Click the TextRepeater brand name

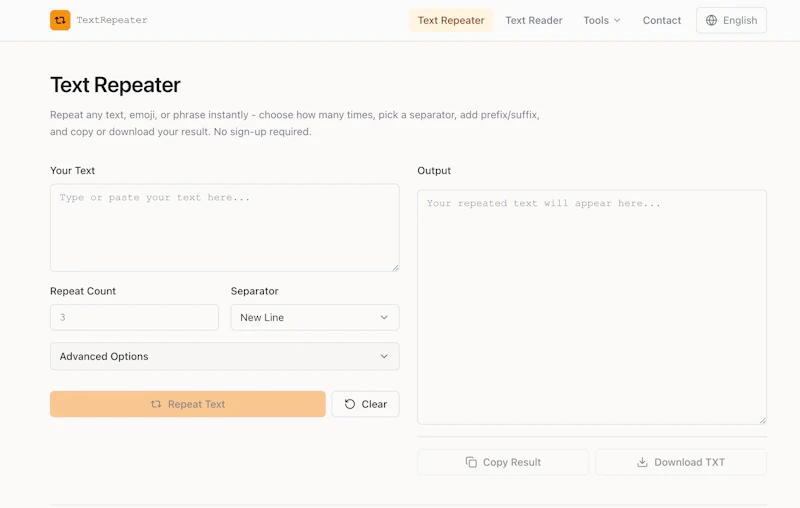click(x=112, y=20)
